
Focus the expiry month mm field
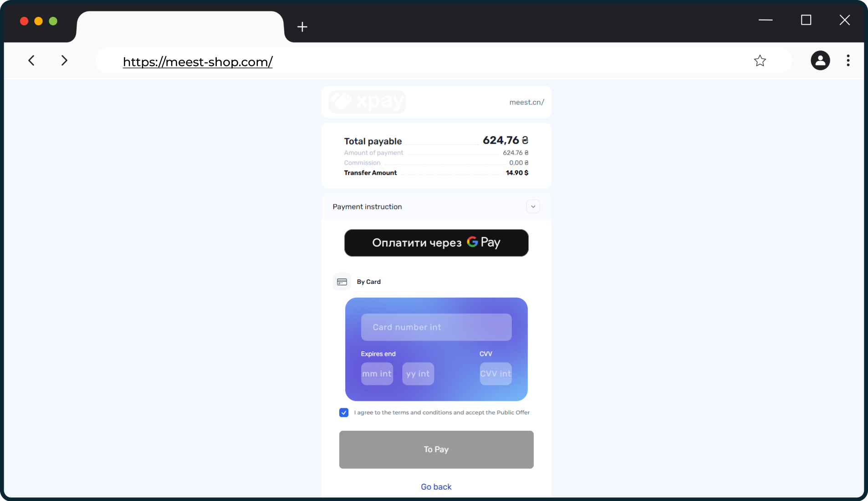pyautogui.click(x=377, y=374)
